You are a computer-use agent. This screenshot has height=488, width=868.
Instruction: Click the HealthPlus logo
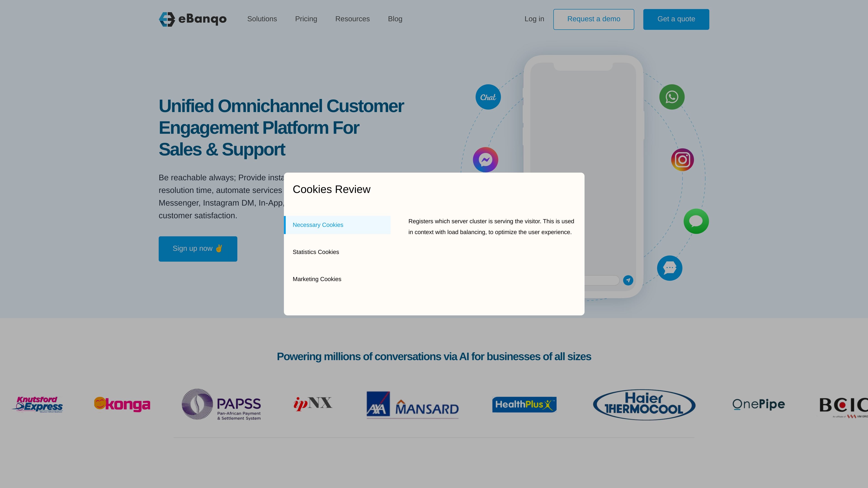click(524, 404)
